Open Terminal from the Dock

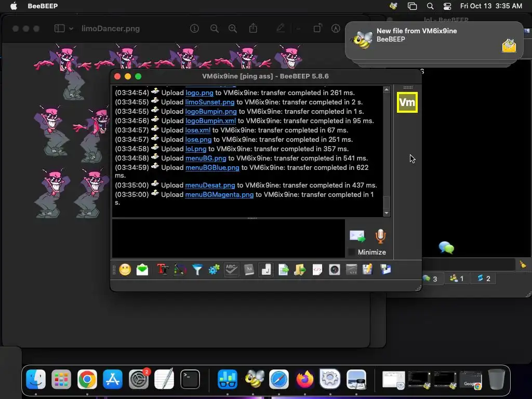click(x=190, y=379)
